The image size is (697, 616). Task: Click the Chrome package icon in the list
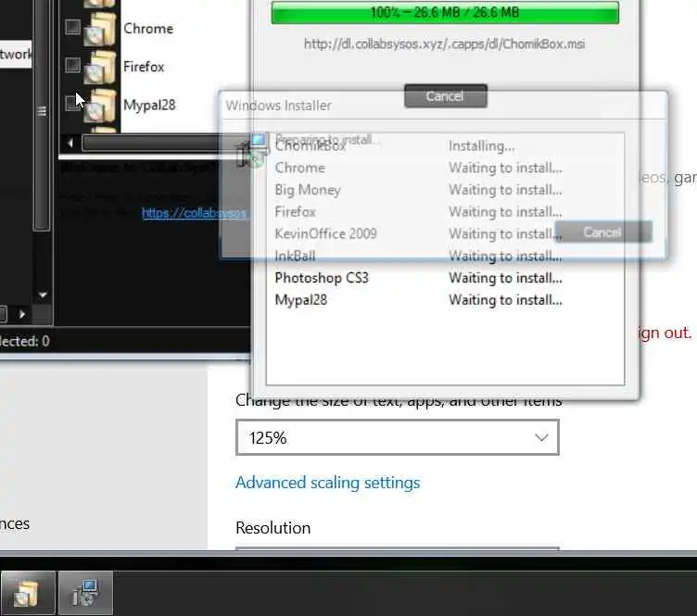pos(100,29)
